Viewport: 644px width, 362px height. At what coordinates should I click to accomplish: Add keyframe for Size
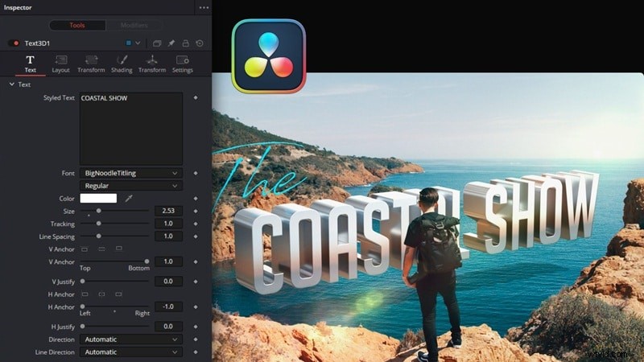tap(196, 211)
